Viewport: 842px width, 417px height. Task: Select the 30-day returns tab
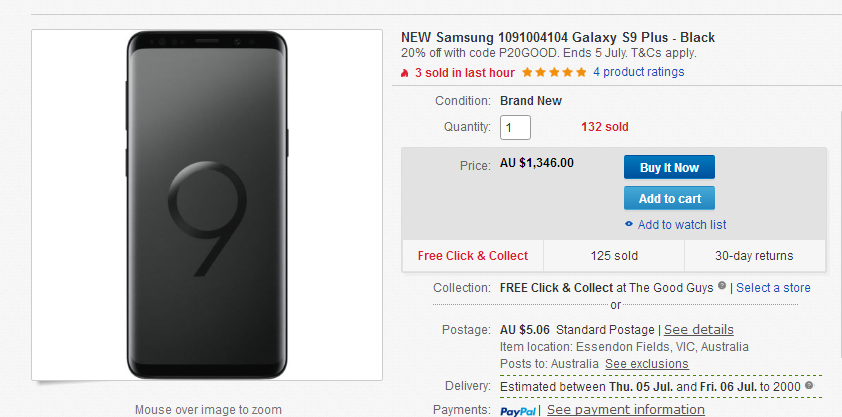pyautogui.click(x=754, y=256)
